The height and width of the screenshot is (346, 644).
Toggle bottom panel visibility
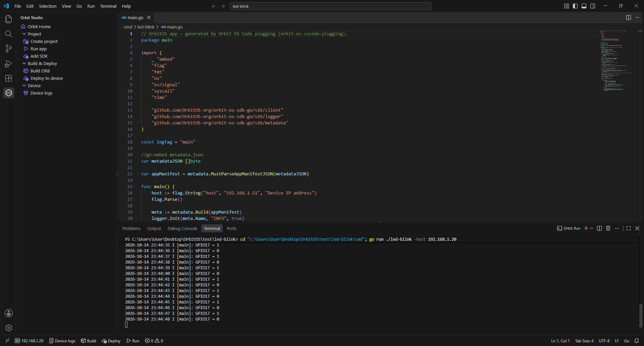(584, 6)
